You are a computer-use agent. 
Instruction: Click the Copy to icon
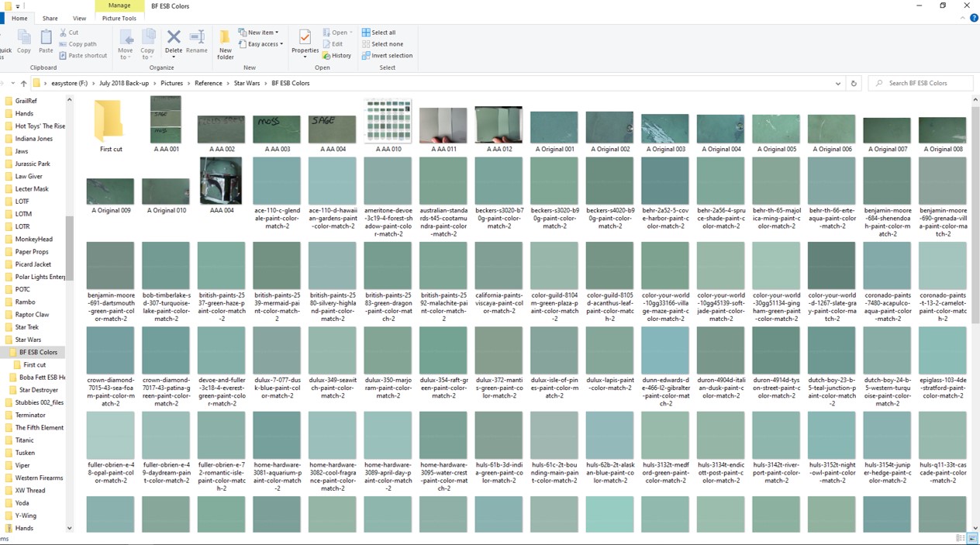click(x=147, y=37)
